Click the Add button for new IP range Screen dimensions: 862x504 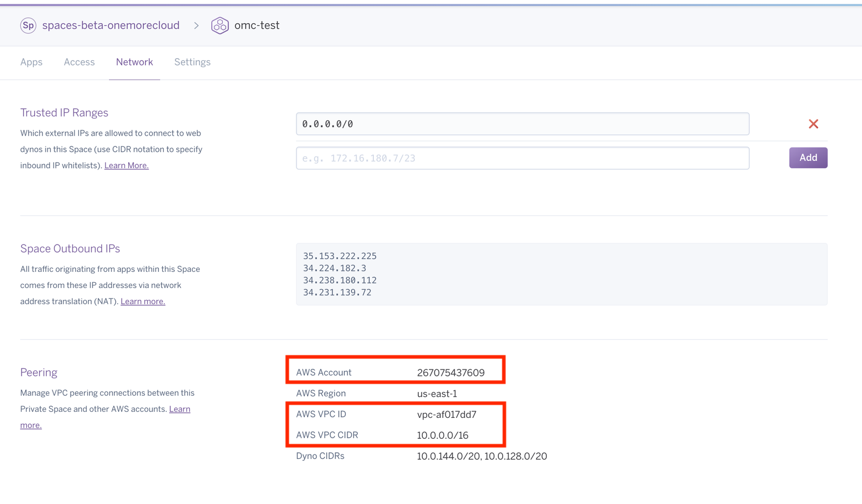point(808,158)
